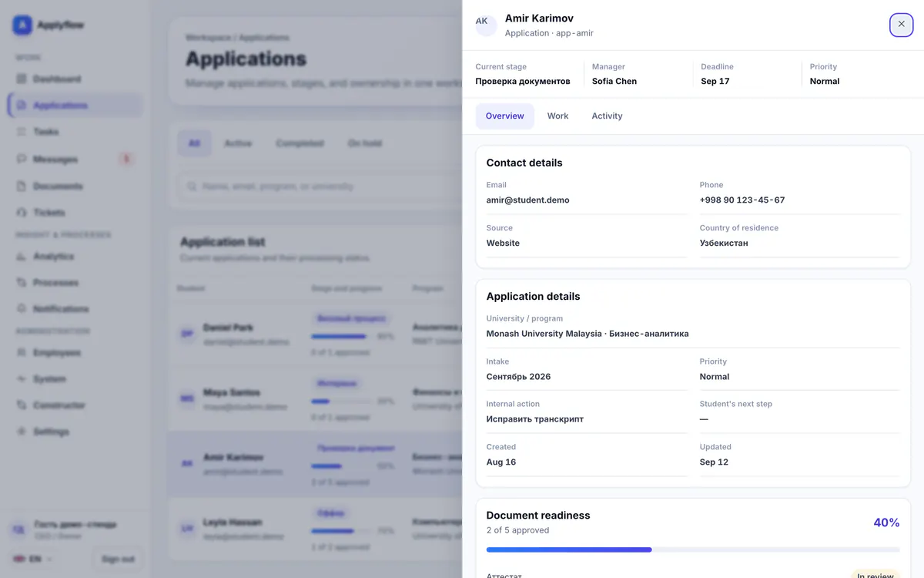Open Daniel Park's application row

314,334
